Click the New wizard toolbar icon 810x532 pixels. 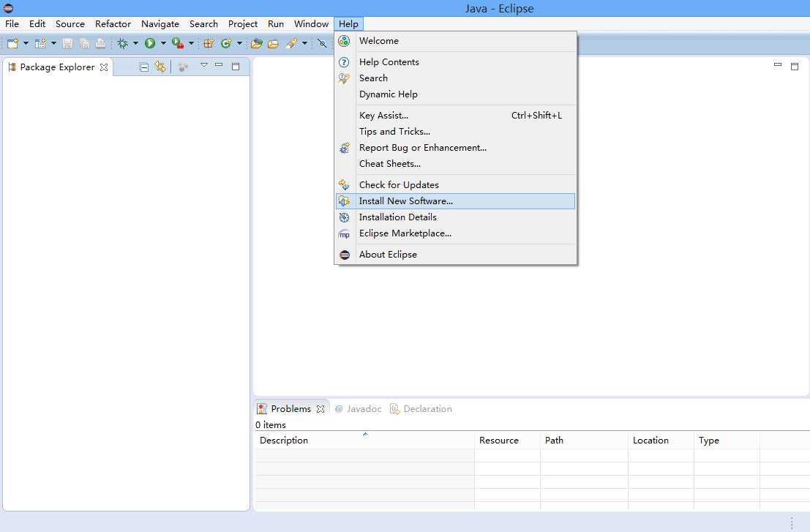click(12, 43)
